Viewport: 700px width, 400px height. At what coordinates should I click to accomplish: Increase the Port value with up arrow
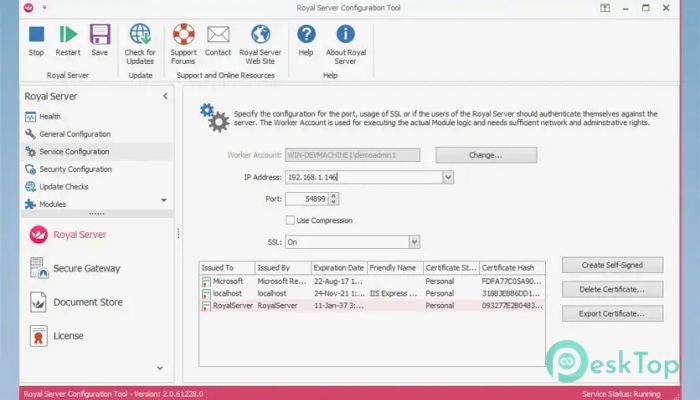(x=334, y=196)
